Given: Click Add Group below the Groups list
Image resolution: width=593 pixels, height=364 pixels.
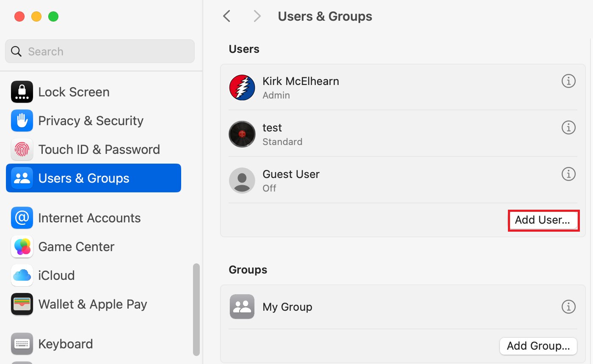Looking at the screenshot, I should tap(538, 346).
